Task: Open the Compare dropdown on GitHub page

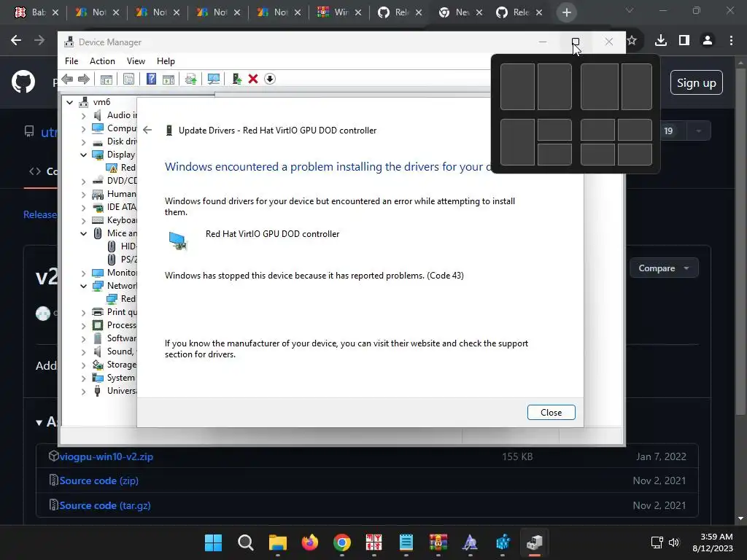Action: coord(664,268)
